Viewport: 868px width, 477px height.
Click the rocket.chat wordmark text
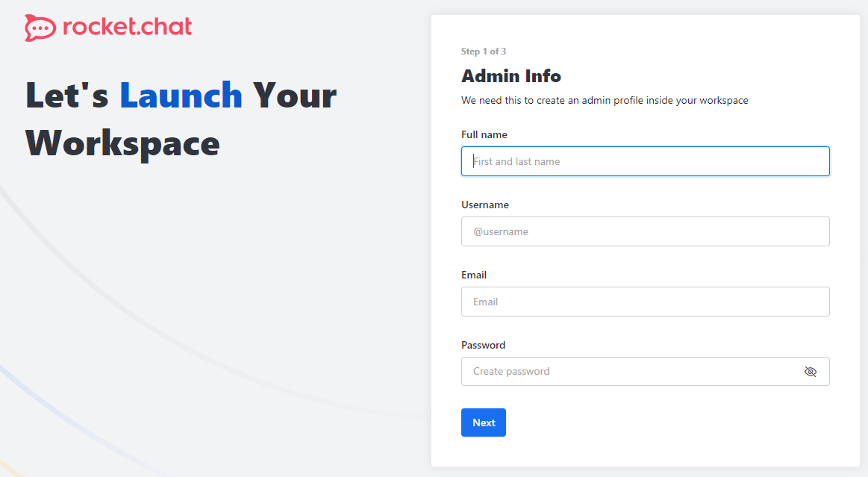(x=128, y=27)
